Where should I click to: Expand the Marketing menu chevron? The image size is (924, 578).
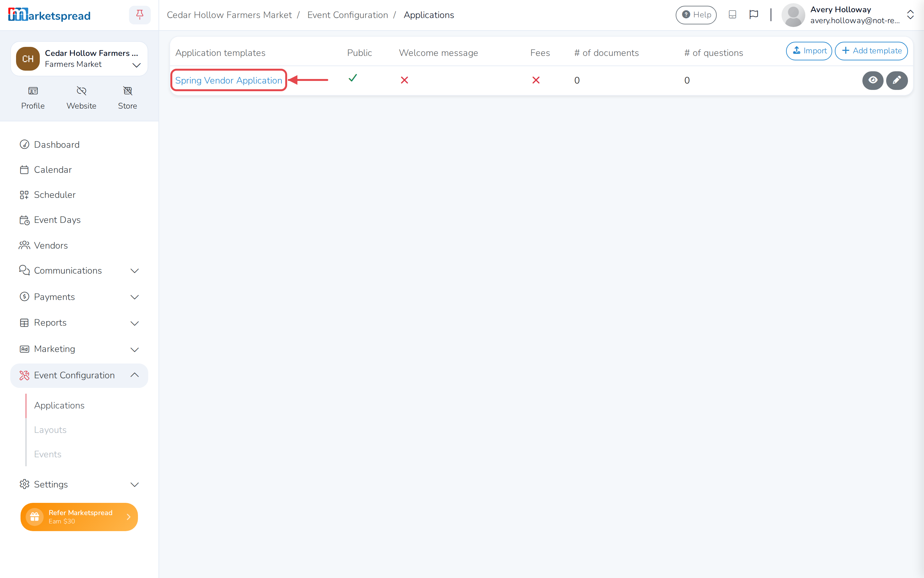pyautogui.click(x=134, y=349)
